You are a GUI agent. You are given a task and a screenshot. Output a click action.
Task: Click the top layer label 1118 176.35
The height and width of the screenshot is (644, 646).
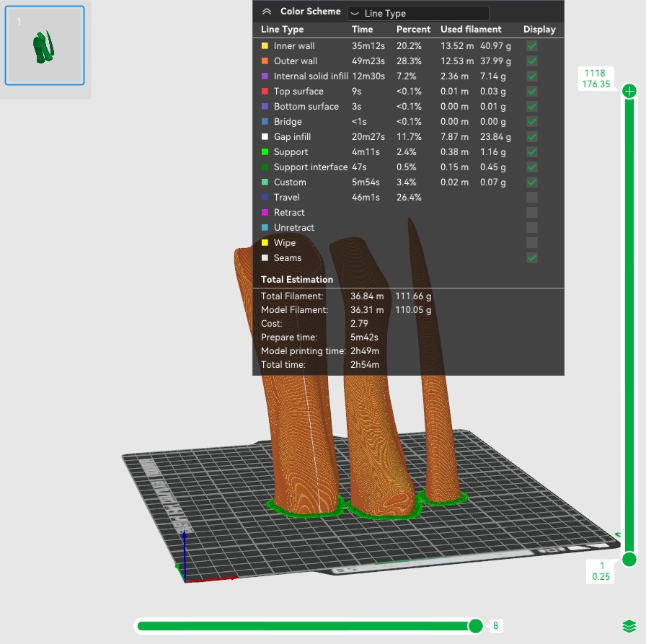596,79
